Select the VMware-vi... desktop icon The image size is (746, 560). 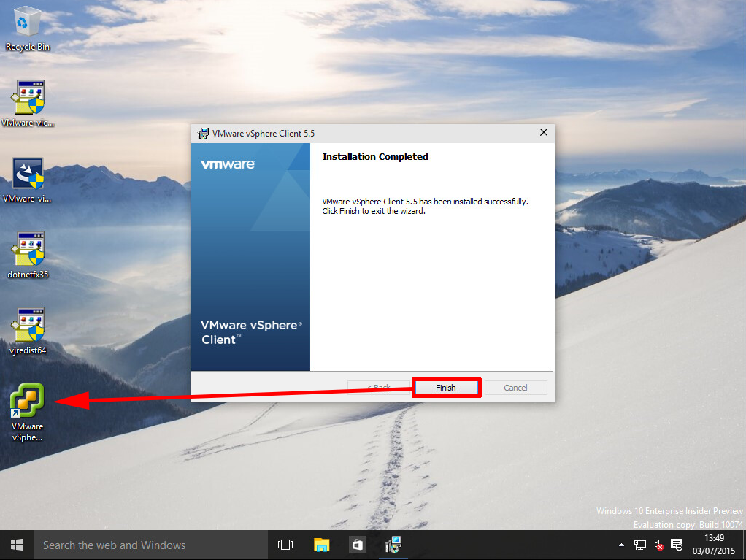pos(28,180)
